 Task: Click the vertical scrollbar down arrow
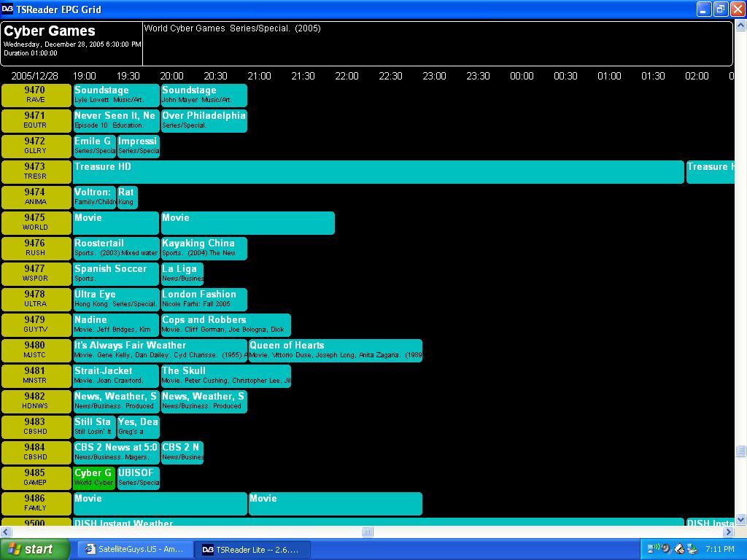[741, 519]
